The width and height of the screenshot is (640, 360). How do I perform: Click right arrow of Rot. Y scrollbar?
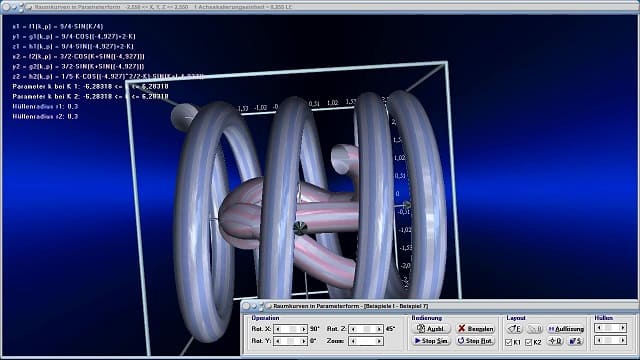[303, 341]
